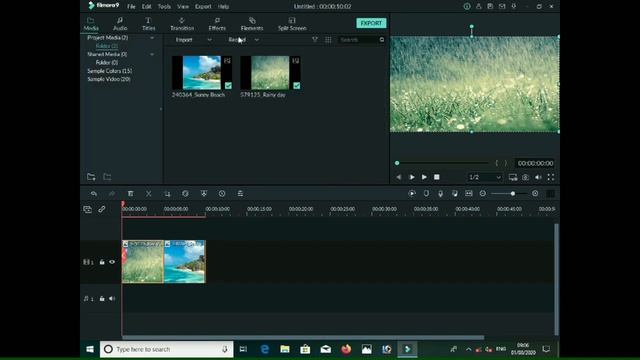Click the green EXPORT button
This screenshot has height=360, width=640.
pyautogui.click(x=371, y=23)
